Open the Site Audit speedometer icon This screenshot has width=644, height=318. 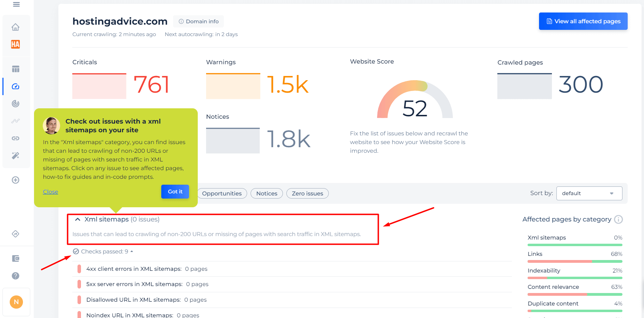click(x=15, y=86)
